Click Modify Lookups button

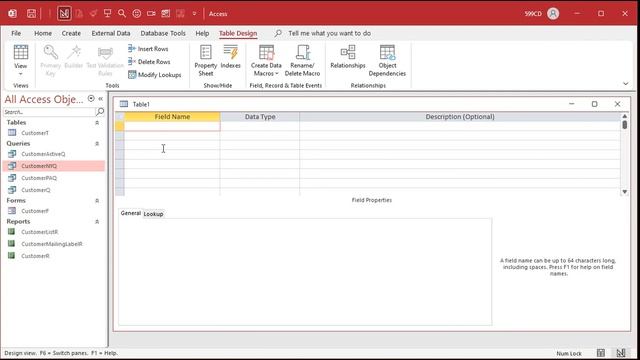(x=155, y=75)
